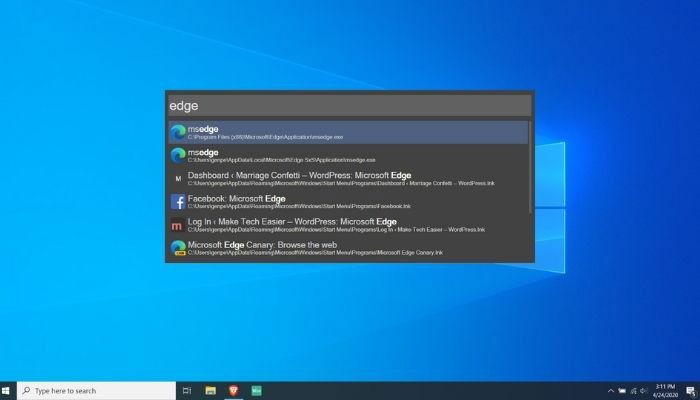The height and width of the screenshot is (400, 700).
Task: Select 'Microsoft Edge Canary: Browse the web' result
Action: point(348,248)
